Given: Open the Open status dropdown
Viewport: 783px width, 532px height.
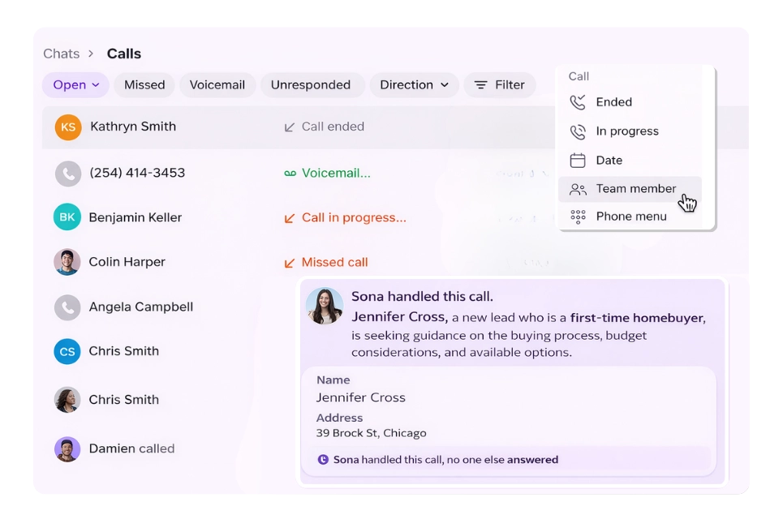Looking at the screenshot, I should (x=75, y=85).
